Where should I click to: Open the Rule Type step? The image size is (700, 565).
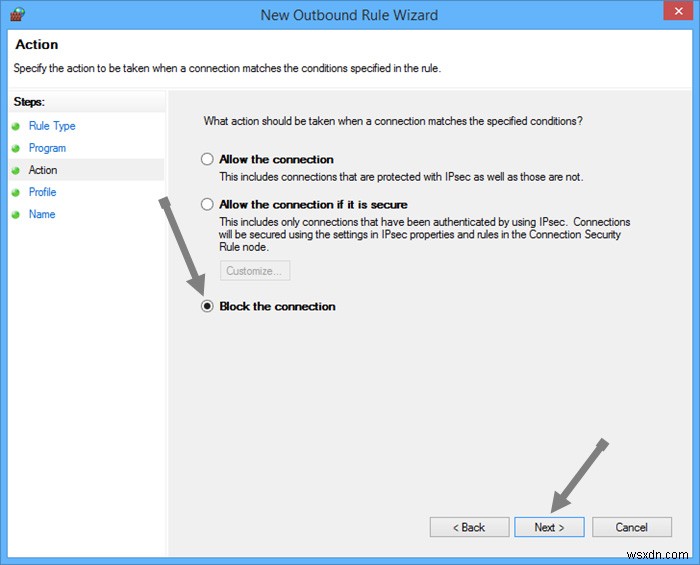click(x=52, y=126)
